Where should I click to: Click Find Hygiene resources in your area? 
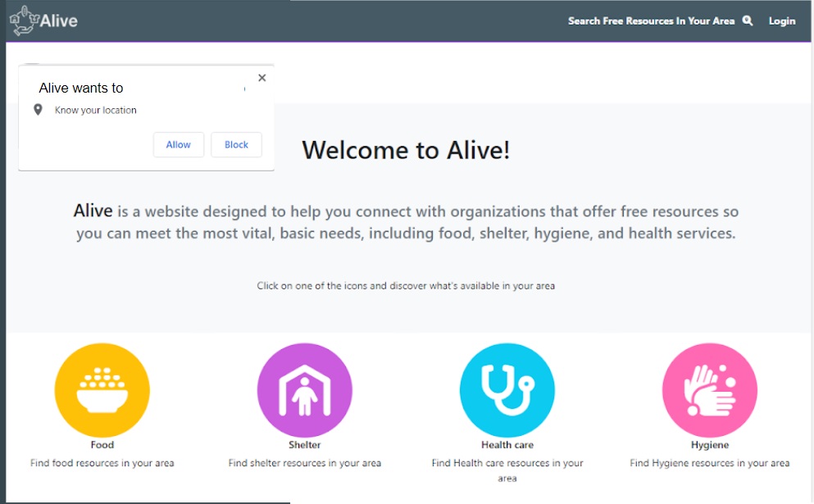(709, 463)
